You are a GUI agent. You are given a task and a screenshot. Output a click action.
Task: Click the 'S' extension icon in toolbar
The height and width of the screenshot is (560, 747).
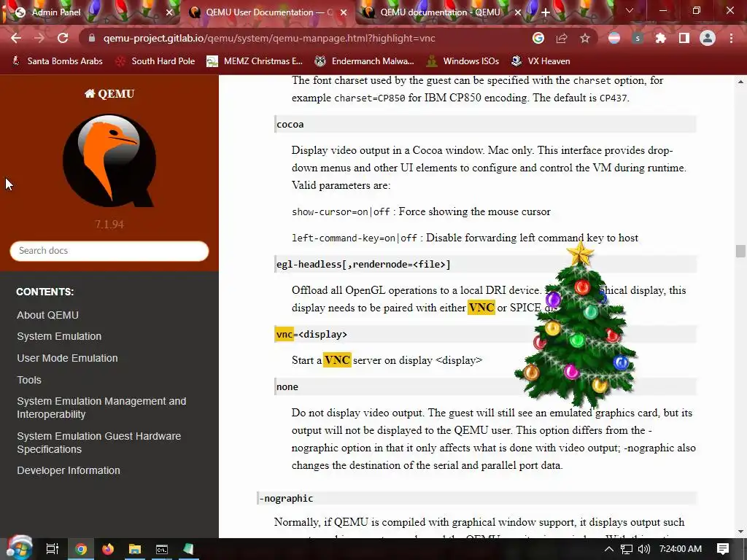[638, 38]
